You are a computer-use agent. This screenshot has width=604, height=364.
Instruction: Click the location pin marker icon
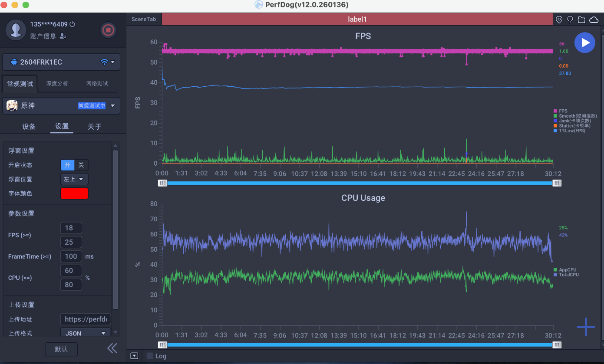(559, 20)
